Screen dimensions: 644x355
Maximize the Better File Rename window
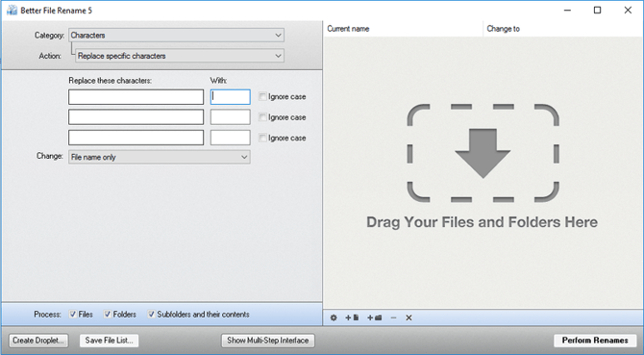click(598, 11)
